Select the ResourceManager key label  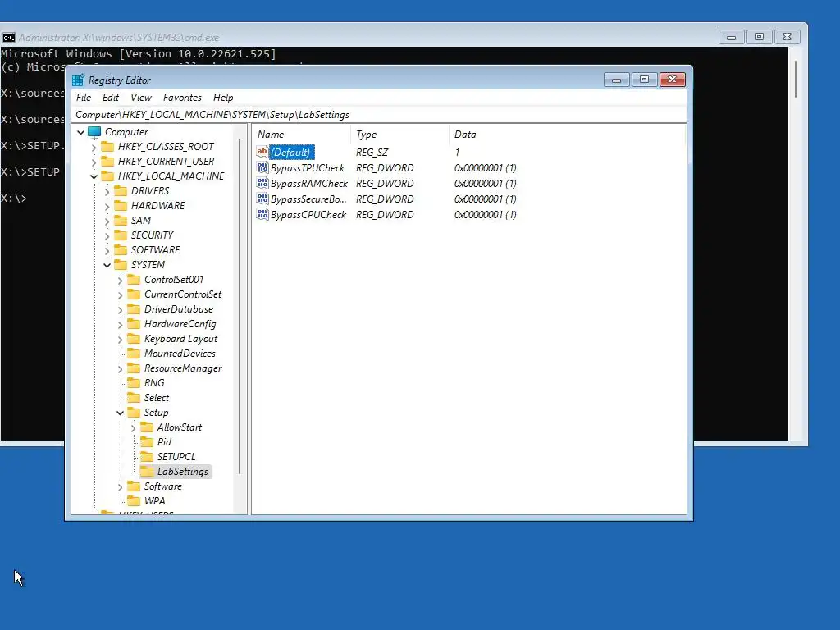pos(183,368)
